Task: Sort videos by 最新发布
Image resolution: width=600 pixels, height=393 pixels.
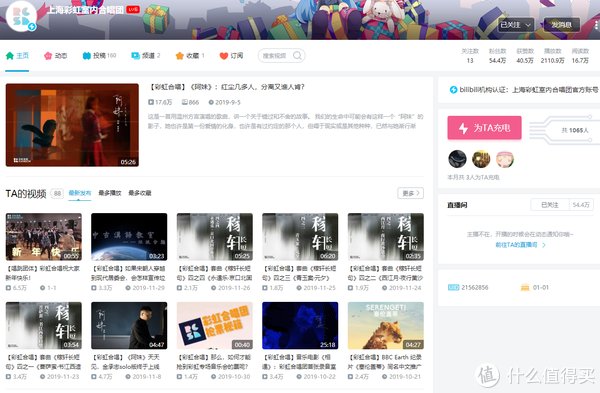Action: click(x=80, y=193)
